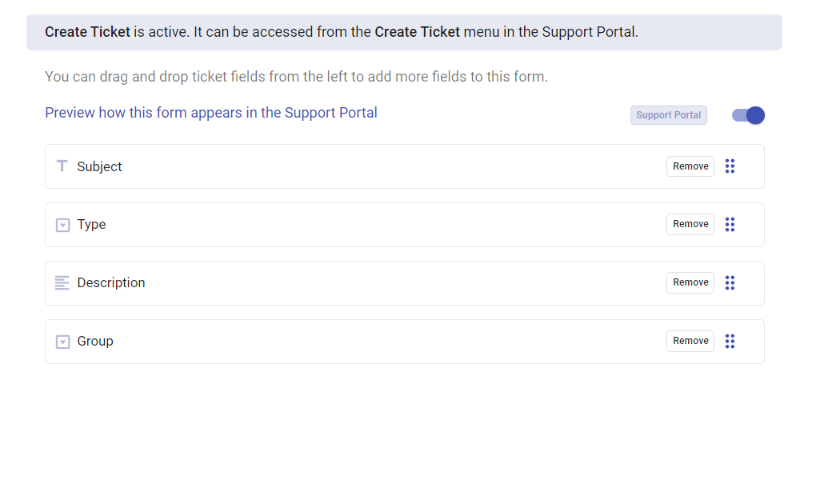Remove the Group field

click(690, 341)
